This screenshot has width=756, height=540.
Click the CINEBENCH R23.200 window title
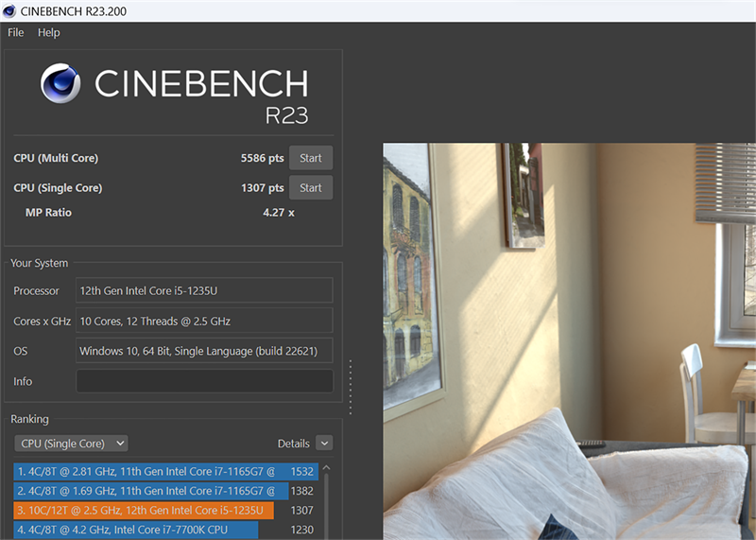74,11
